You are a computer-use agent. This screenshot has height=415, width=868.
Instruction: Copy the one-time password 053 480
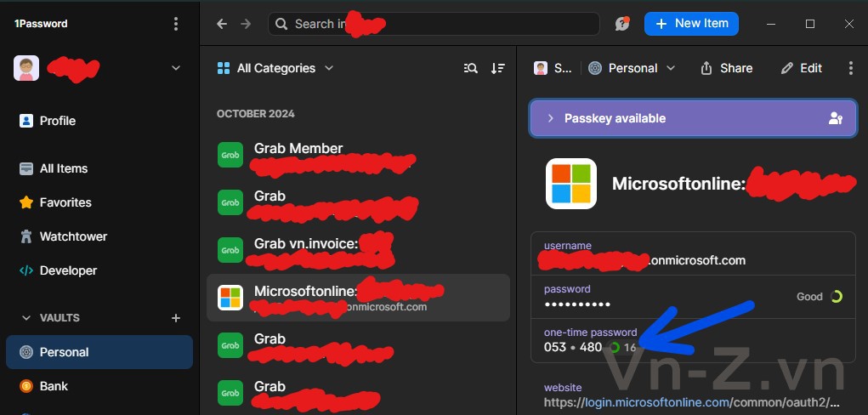point(573,348)
